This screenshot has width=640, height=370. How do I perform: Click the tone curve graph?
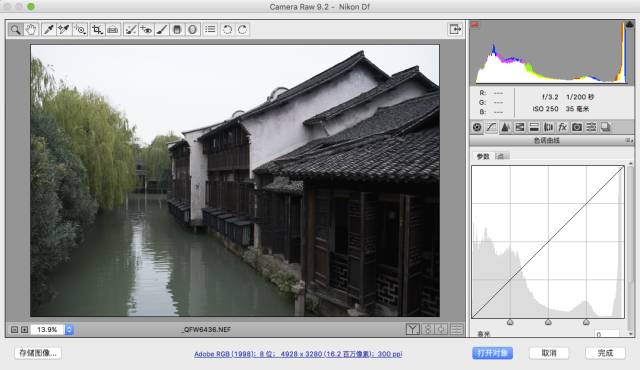pos(548,242)
